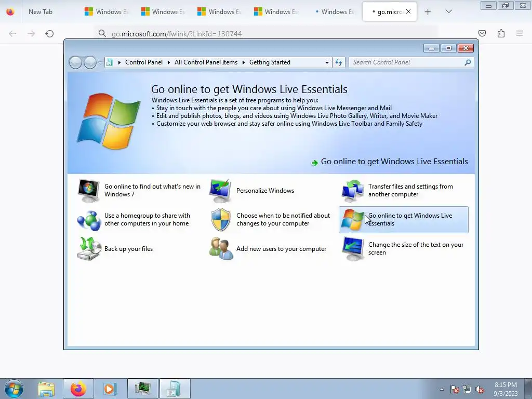
Task: Click Change the size of the text link
Action: tap(416, 248)
